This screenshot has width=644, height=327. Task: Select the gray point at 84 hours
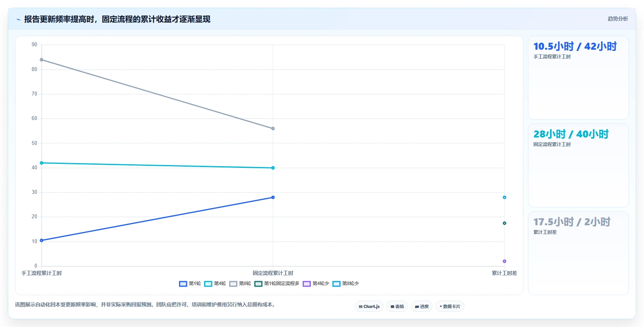coord(42,60)
